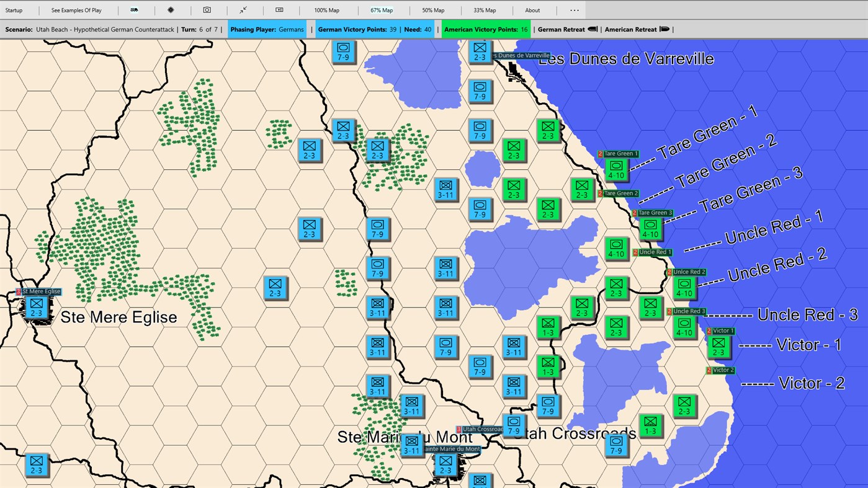Screen dimensions: 868x488
Task: Click the truck icon in the toolbar
Action: coord(134,10)
